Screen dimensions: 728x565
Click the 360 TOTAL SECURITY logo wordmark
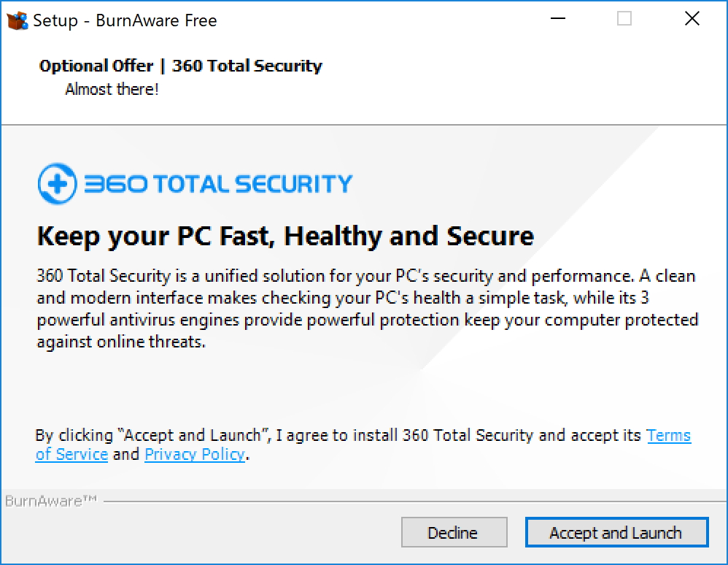217,183
